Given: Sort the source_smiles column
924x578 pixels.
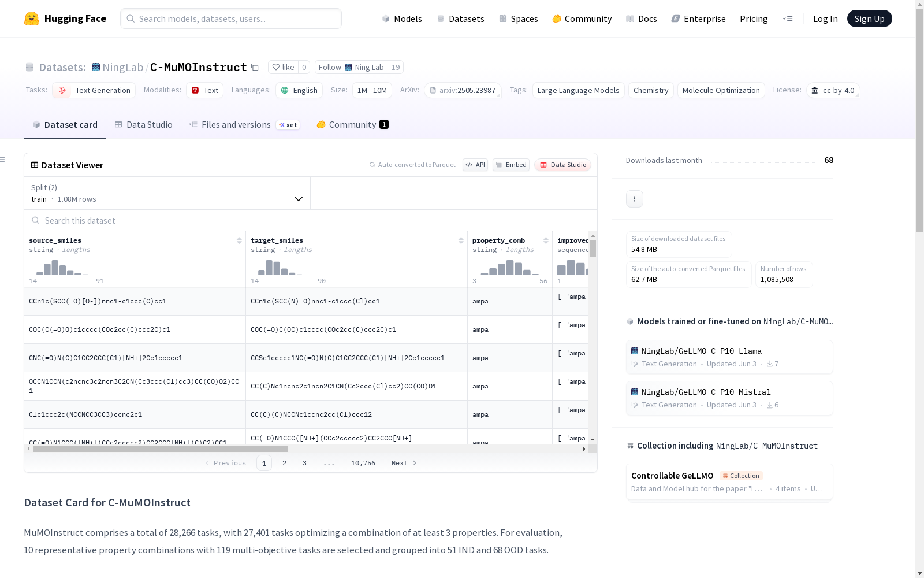Looking at the screenshot, I should 239,240.
